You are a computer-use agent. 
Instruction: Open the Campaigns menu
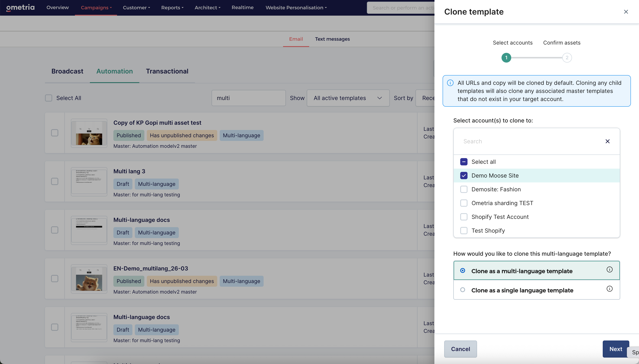(96, 7)
